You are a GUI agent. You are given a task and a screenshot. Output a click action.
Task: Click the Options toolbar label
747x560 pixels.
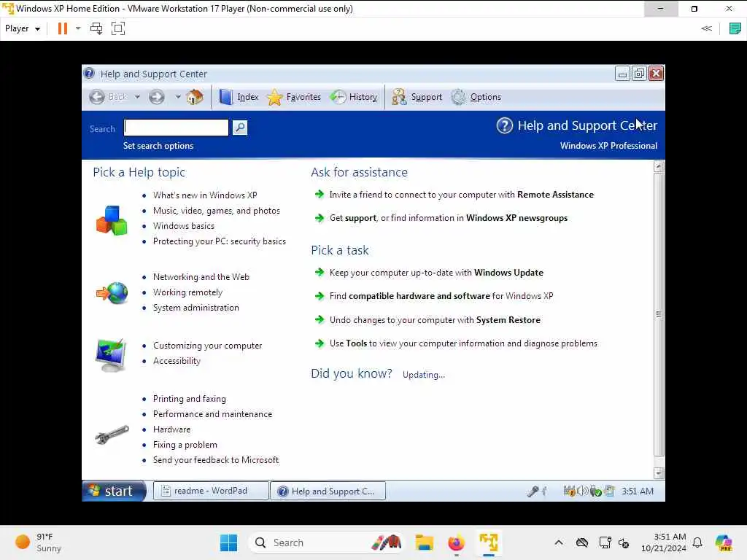coord(485,97)
